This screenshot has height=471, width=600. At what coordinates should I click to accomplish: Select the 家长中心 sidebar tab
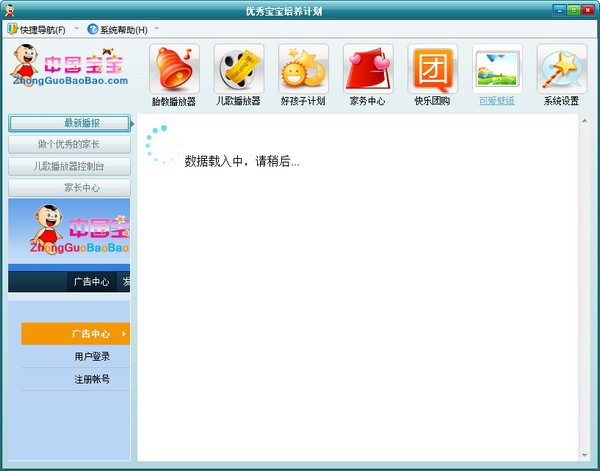[68, 187]
